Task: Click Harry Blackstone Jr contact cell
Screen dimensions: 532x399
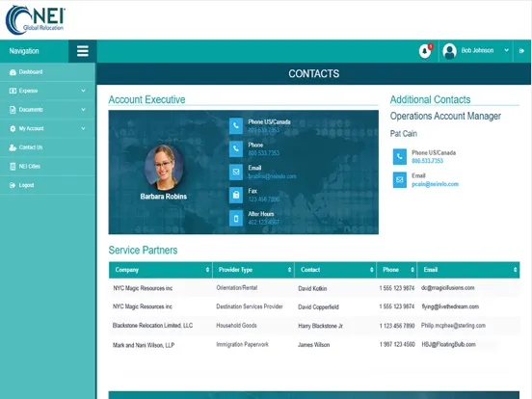Action: (320, 326)
